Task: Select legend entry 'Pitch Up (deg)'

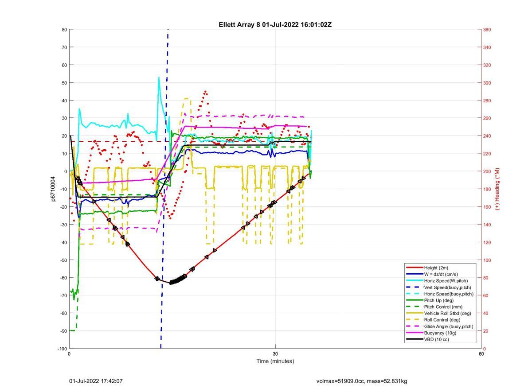Action: coord(438,300)
